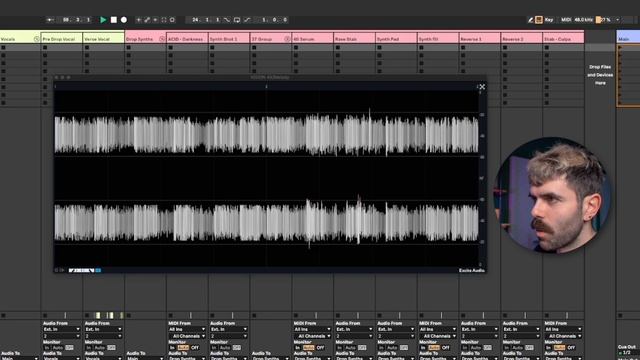Image resolution: width=640 pixels, height=360 pixels.
Task: Select the Reverse 2 track header
Action: pyautogui.click(x=521, y=39)
